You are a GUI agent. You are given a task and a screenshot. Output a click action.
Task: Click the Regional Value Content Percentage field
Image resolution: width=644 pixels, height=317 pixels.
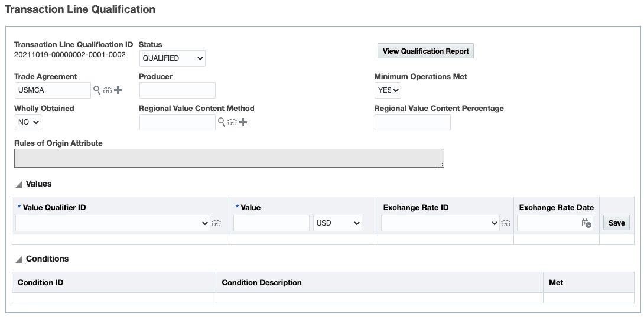[412, 122]
